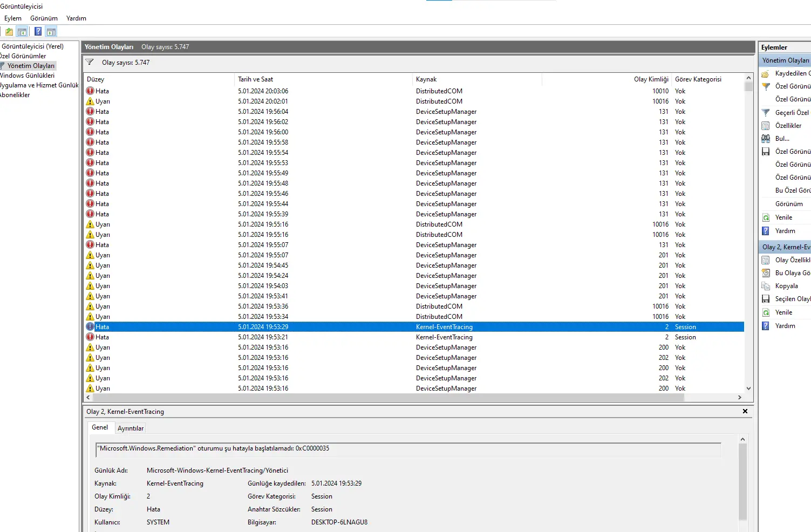This screenshot has height=532, width=811.
Task: Click the DESKTOP-6LNAGU8 computer name value
Action: click(x=339, y=522)
